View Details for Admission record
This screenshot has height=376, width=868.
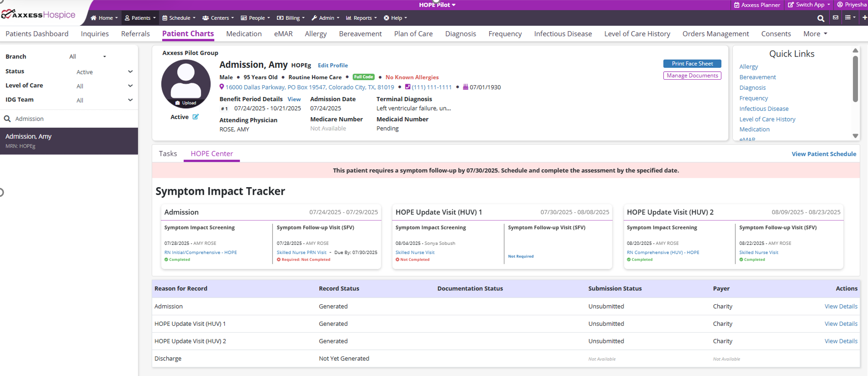pos(841,306)
